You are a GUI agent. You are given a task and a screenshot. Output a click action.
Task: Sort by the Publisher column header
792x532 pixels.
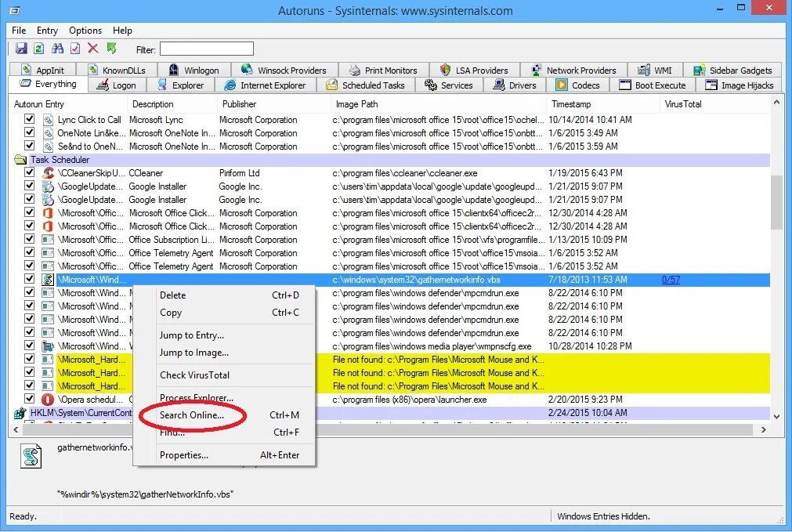click(x=273, y=104)
